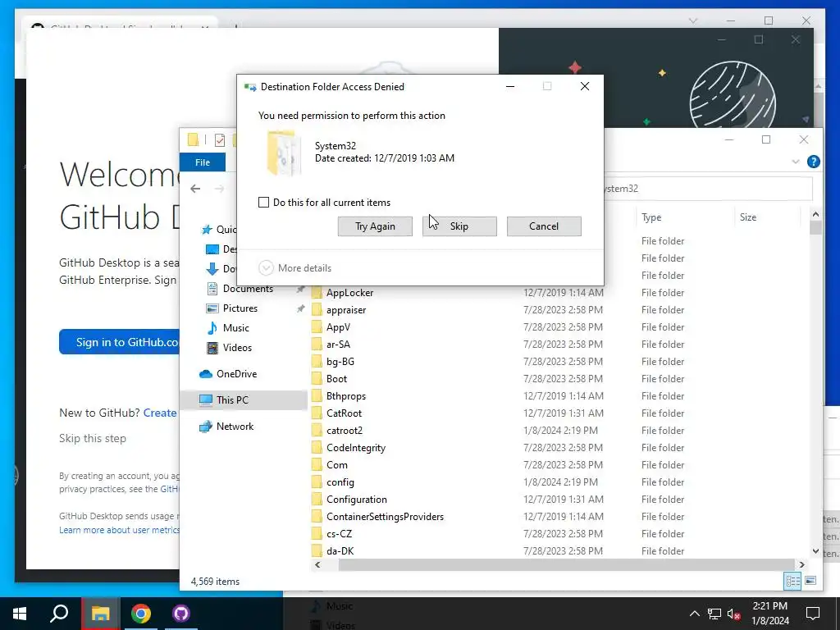Switch to details view icon
The width and height of the screenshot is (840, 630).
coord(793,581)
